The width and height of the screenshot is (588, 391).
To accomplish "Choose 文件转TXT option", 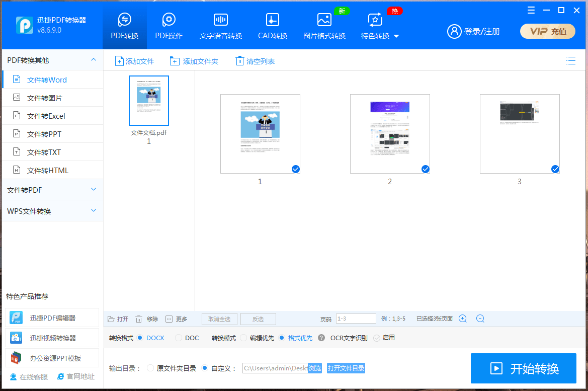I will pyautogui.click(x=52, y=152).
